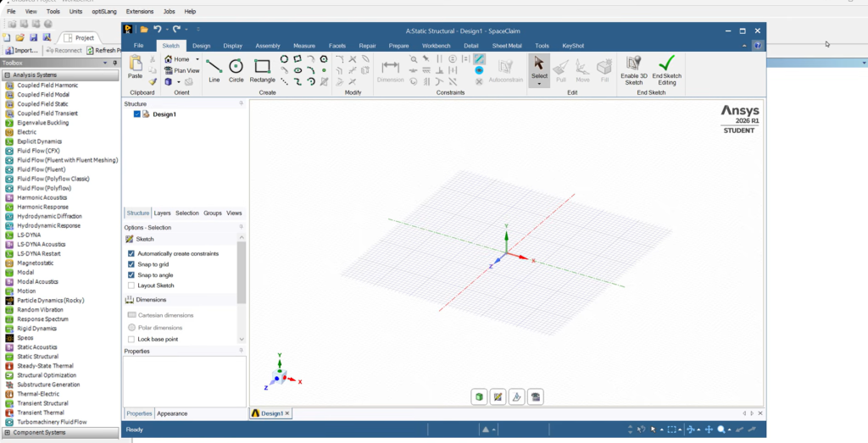Enable the Layout Sketch checkbox

[131, 285]
